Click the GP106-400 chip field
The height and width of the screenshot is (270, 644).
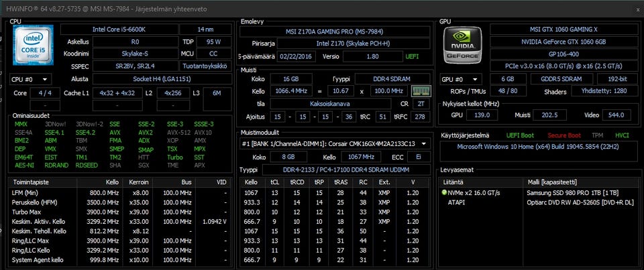tap(563, 54)
